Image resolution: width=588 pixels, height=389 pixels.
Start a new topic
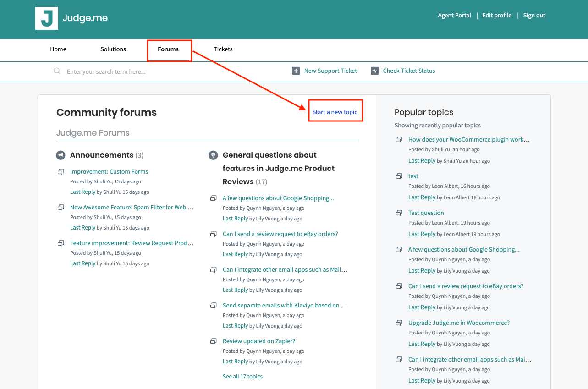click(335, 112)
